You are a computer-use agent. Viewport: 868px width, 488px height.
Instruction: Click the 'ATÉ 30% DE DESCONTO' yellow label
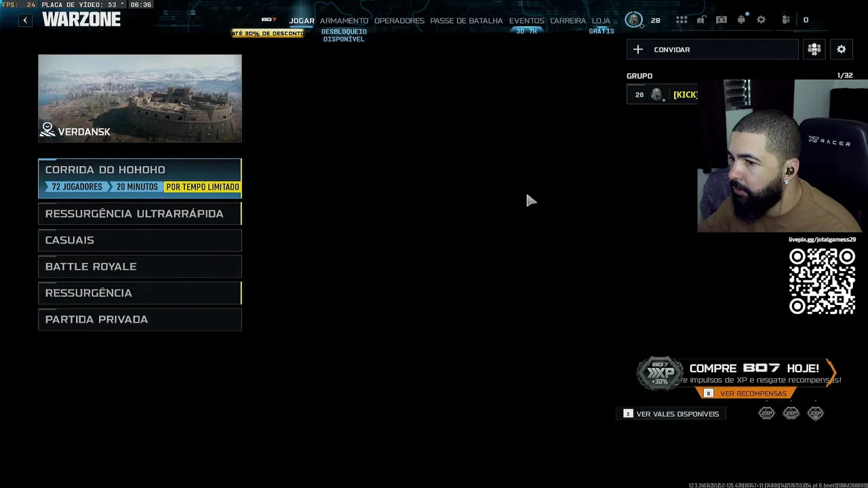tap(268, 34)
